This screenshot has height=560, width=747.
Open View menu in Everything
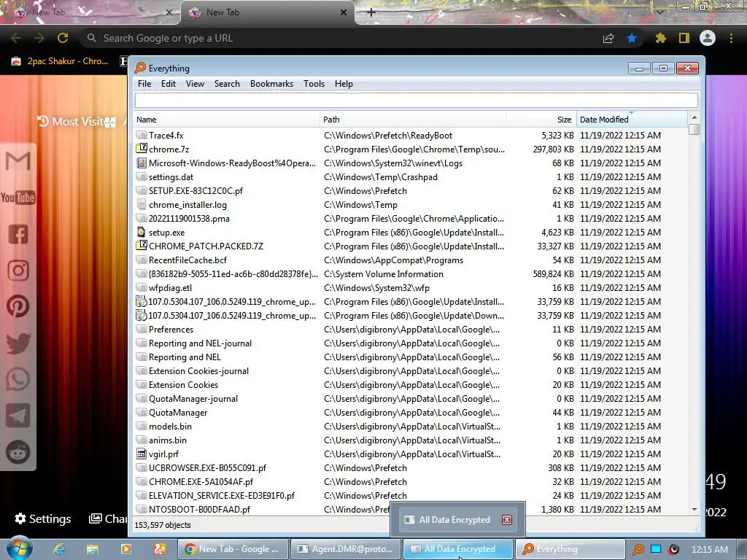(195, 84)
